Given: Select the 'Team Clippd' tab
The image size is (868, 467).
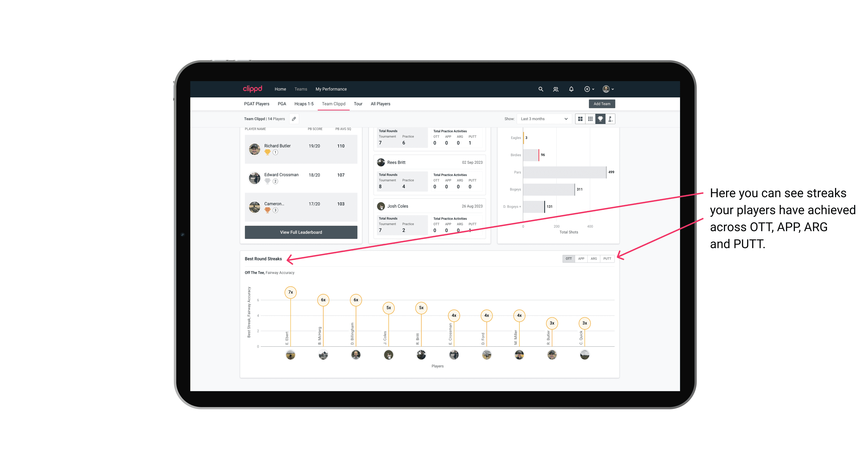Looking at the screenshot, I should point(334,104).
